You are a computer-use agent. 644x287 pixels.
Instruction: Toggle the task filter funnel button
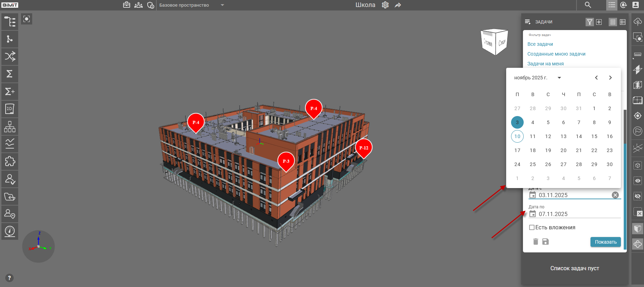click(590, 22)
